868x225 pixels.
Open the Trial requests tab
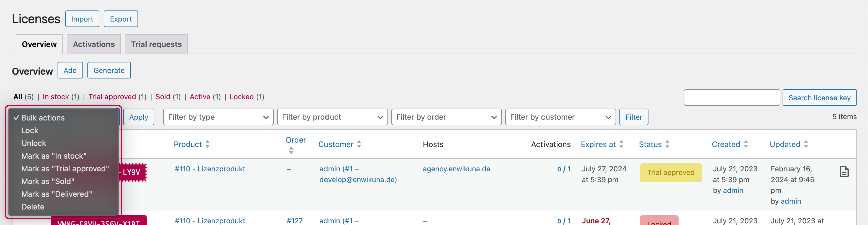coord(156,44)
